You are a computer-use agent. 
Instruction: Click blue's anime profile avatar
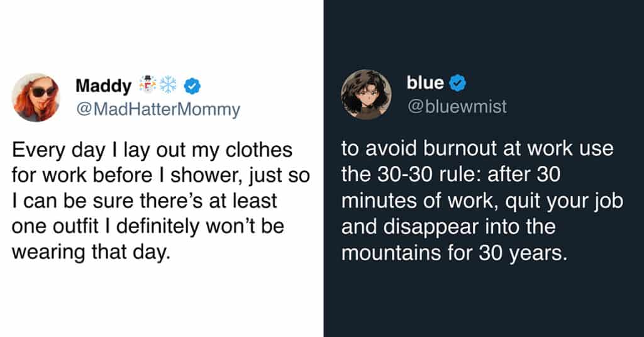(362, 94)
